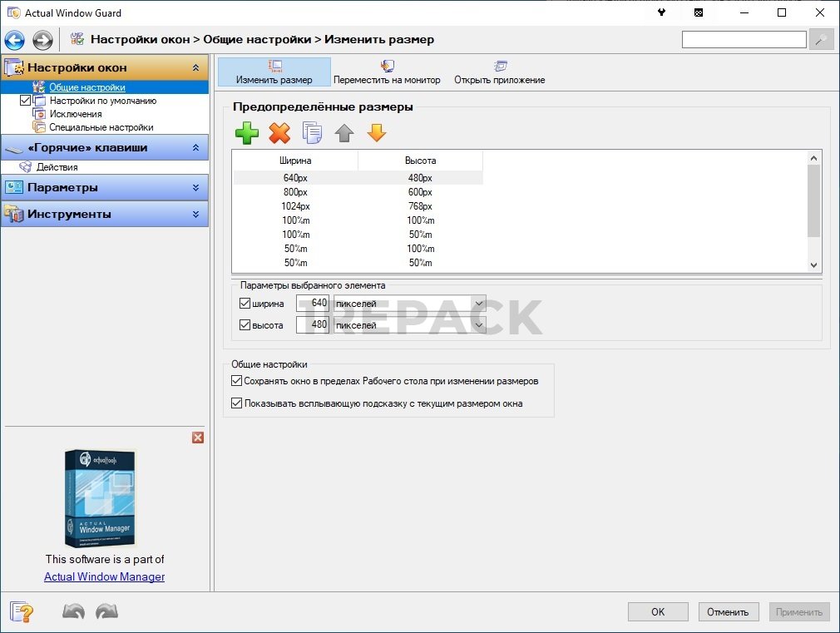Move selected size up with gray arrow

[x=344, y=133]
